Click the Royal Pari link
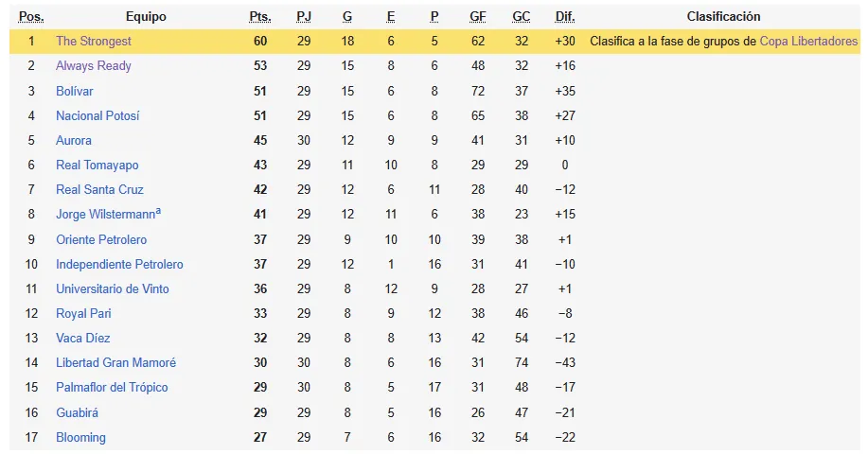Image resolution: width=868 pixels, height=454 pixels. [x=83, y=313]
